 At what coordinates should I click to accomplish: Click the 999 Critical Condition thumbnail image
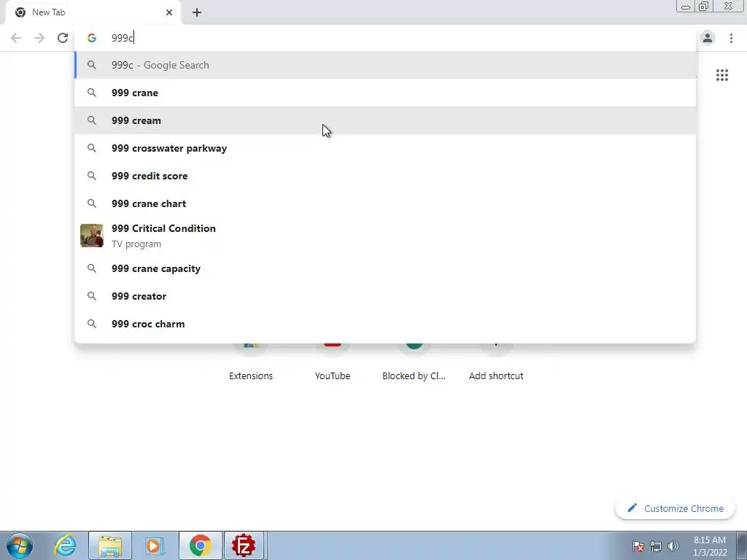(x=91, y=236)
